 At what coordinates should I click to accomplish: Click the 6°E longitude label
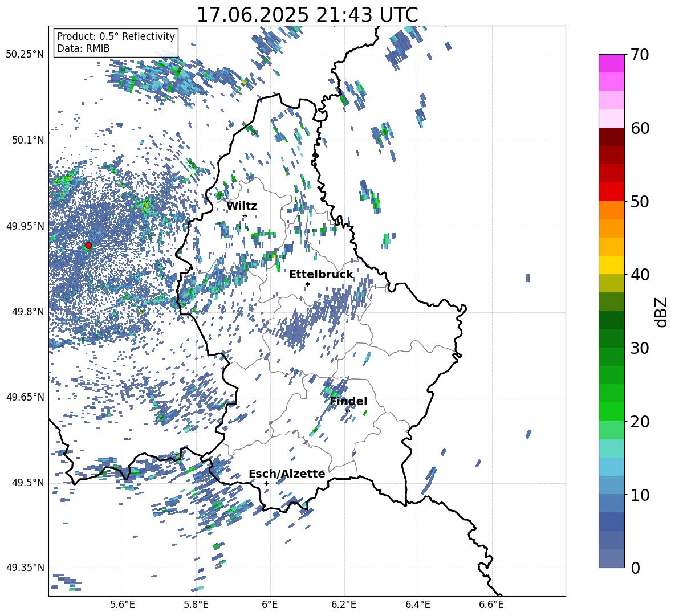click(x=270, y=605)
